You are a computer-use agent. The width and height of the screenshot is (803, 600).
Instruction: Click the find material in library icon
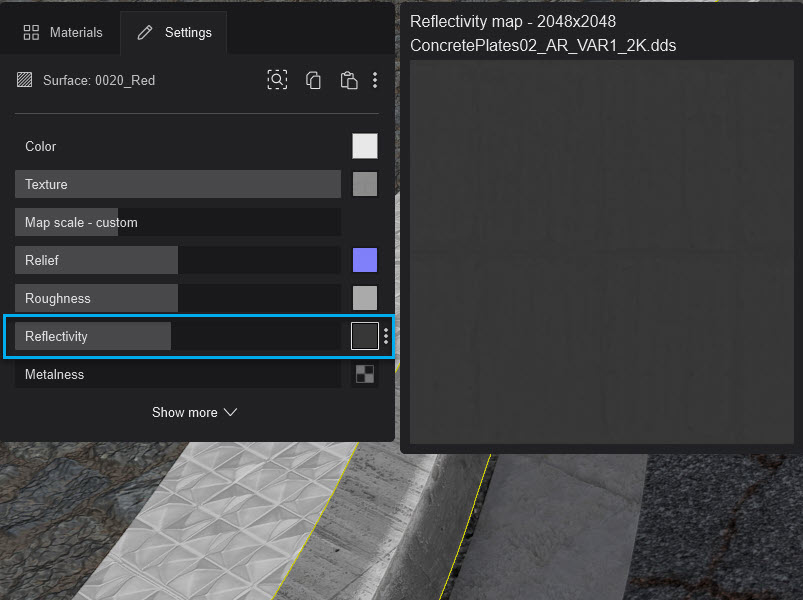click(x=277, y=80)
